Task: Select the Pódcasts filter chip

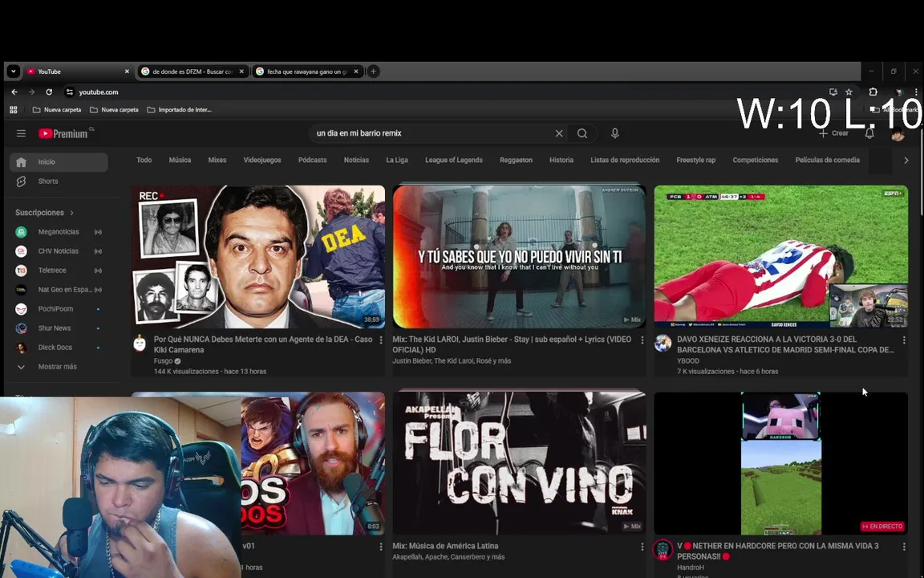Action: (x=312, y=160)
